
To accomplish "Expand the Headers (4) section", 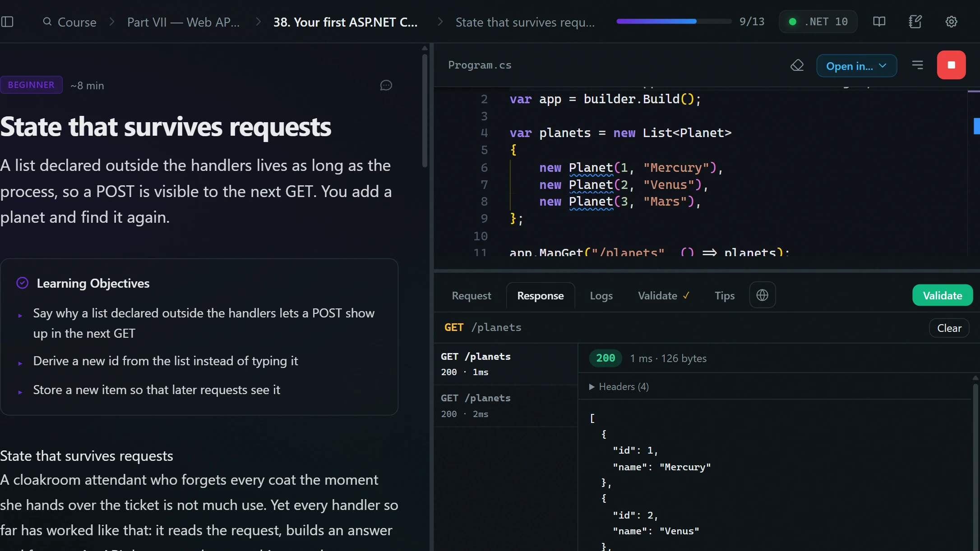I will (x=619, y=386).
